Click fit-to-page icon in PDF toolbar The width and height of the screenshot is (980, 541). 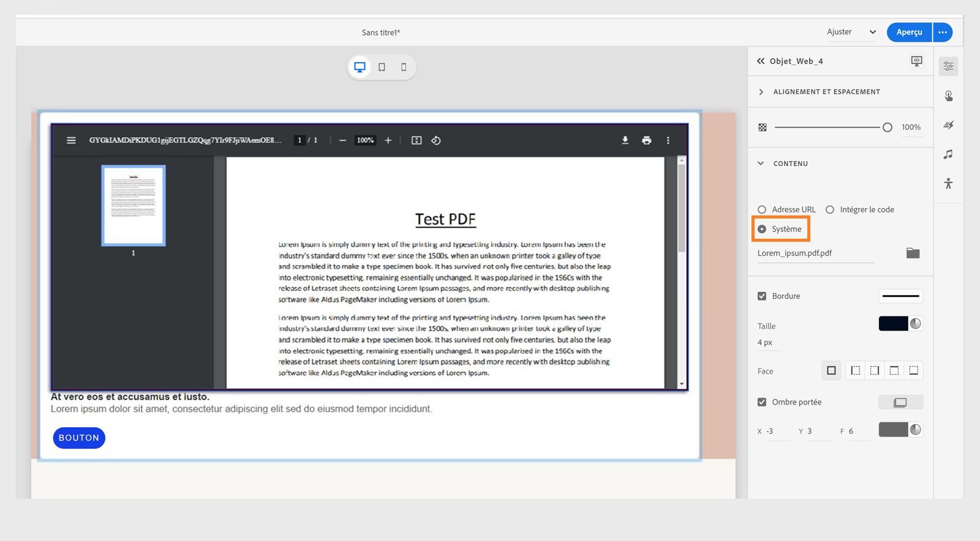pos(417,140)
